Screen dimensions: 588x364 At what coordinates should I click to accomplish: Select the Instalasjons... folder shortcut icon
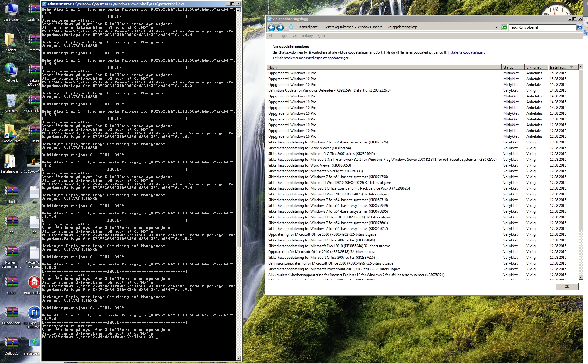click(11, 164)
